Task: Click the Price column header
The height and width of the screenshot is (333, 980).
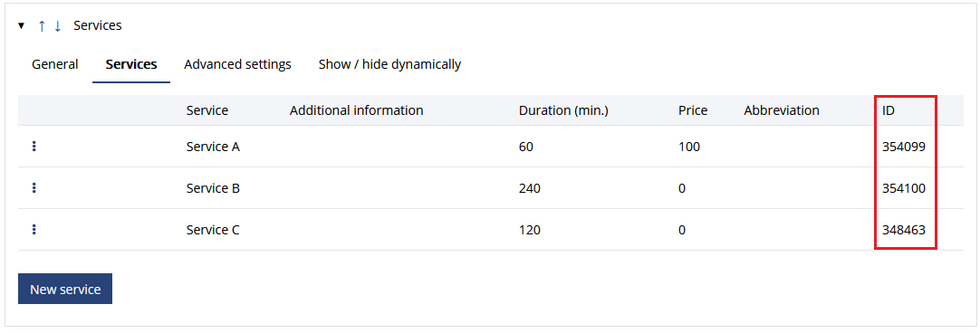Action: point(693,110)
